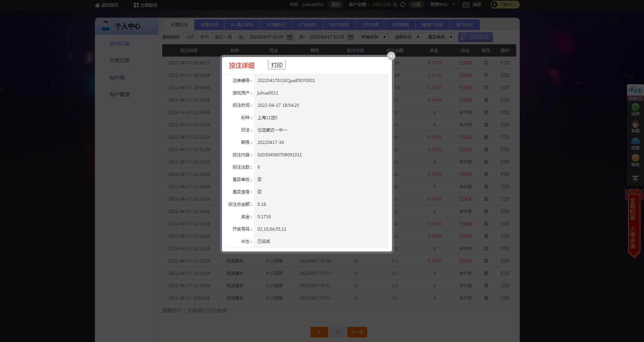Click the 打印 button in bet details

[x=277, y=65]
